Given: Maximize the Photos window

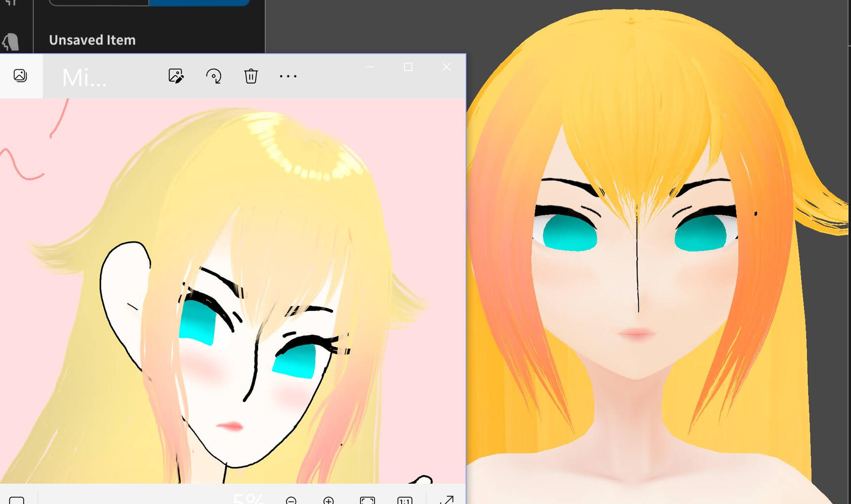Looking at the screenshot, I should pos(408,67).
